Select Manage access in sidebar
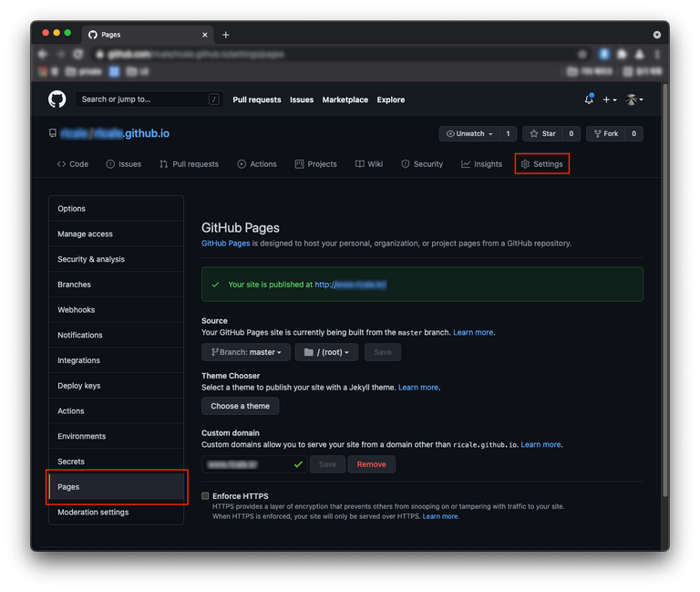 click(116, 234)
